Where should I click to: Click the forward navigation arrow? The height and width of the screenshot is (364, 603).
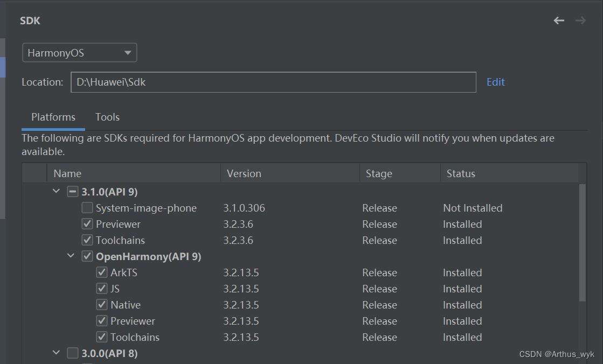580,20
